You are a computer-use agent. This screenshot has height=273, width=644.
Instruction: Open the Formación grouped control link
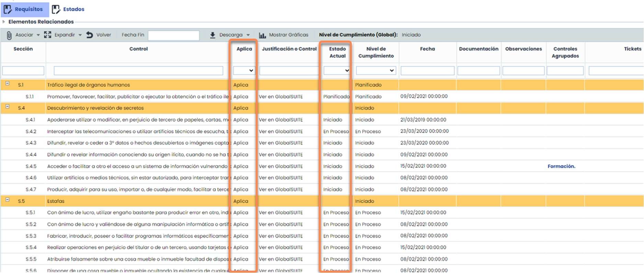coord(561,166)
